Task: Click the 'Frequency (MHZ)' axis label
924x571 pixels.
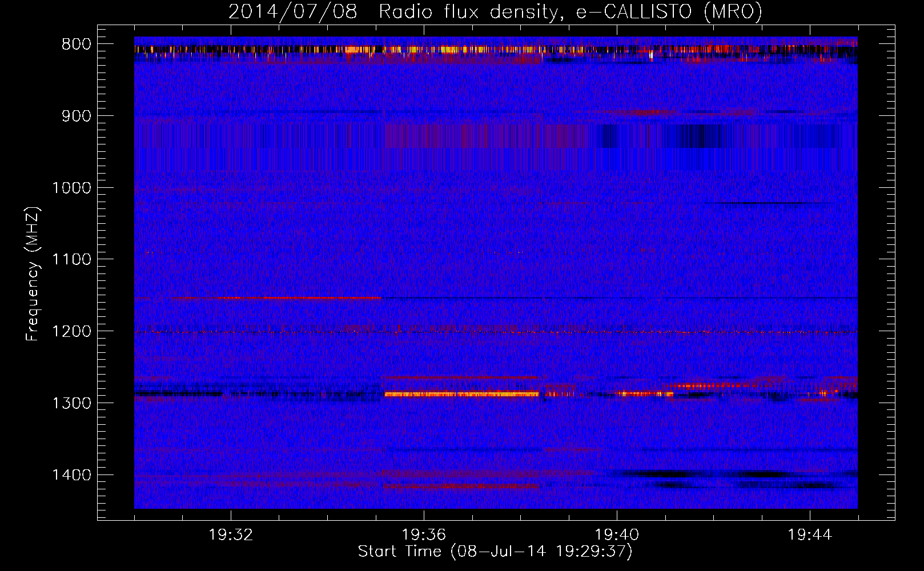Action: (x=33, y=274)
